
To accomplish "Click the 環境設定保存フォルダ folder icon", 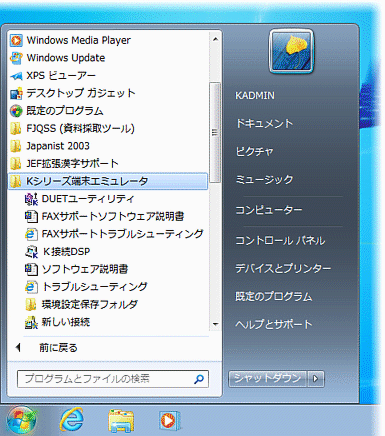I will (x=31, y=304).
